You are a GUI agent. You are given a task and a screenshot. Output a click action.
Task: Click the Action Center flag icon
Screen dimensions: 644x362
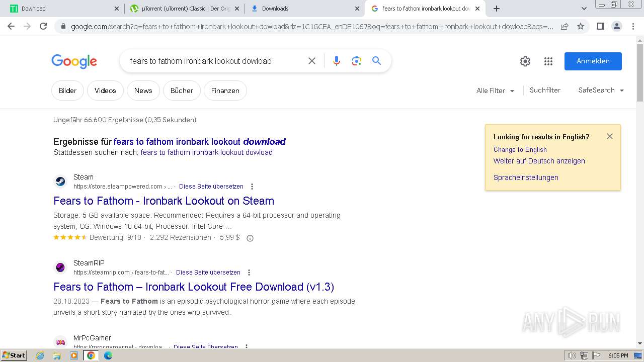(x=596, y=355)
